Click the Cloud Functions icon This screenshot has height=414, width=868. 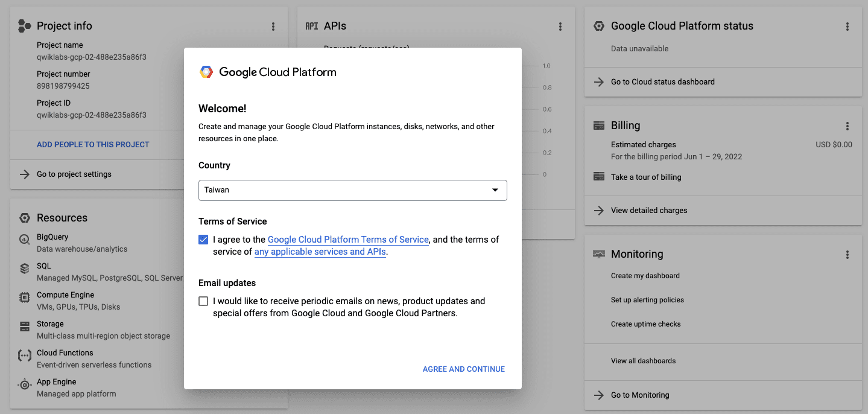pos(24,355)
